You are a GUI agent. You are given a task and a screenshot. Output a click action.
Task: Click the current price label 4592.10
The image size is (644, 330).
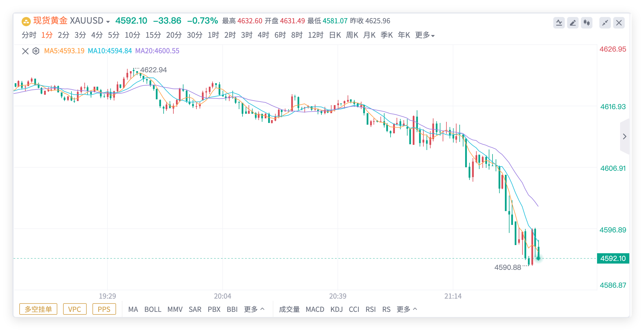pyautogui.click(x=613, y=258)
